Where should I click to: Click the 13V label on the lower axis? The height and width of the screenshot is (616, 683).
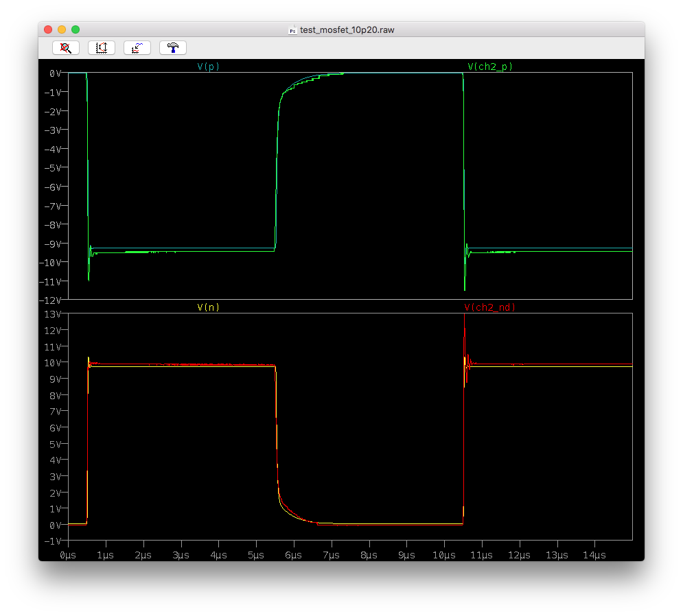(52, 314)
